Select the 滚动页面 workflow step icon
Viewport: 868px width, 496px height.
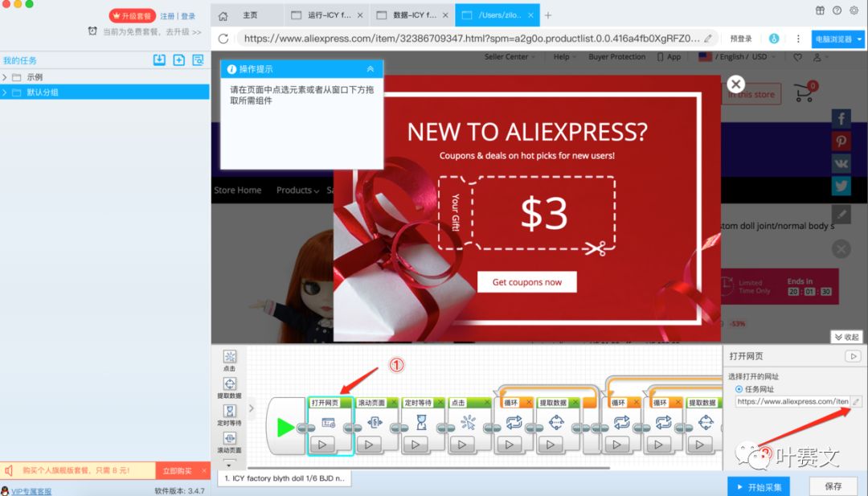pyautogui.click(x=375, y=422)
